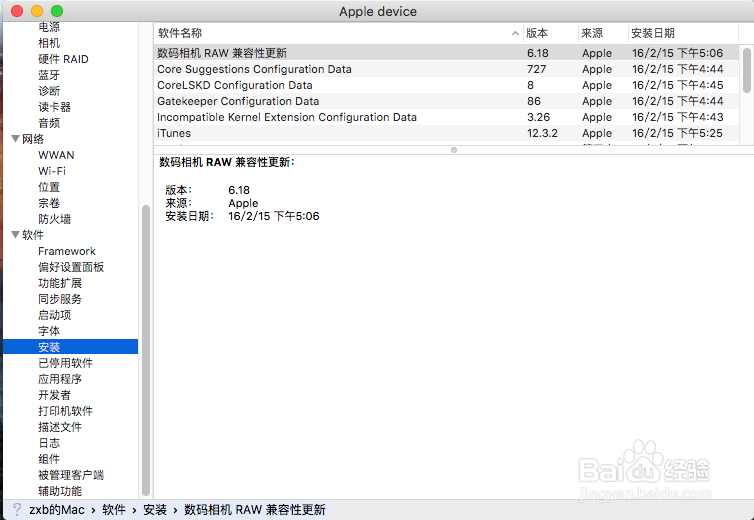The image size is (754, 520).
Task: Open 已停用软件 sidebar entry
Action: click(x=65, y=363)
